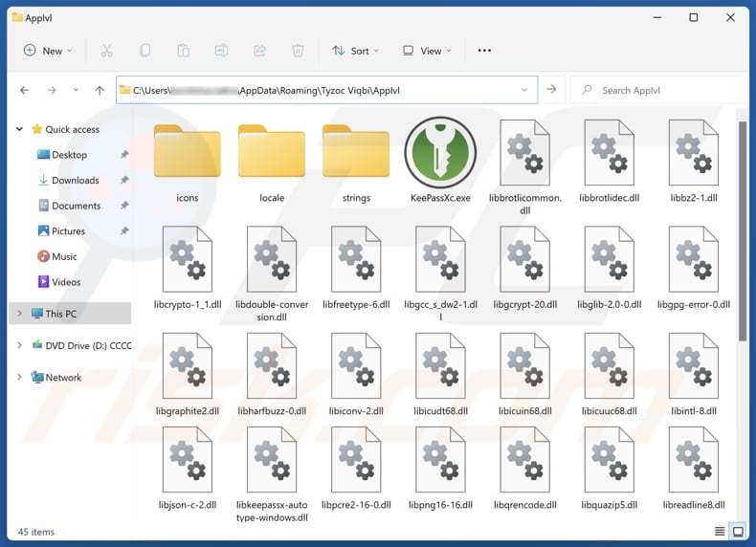
Task: Select the libgcc_s_dw2-1.dll file
Action: pos(440,273)
